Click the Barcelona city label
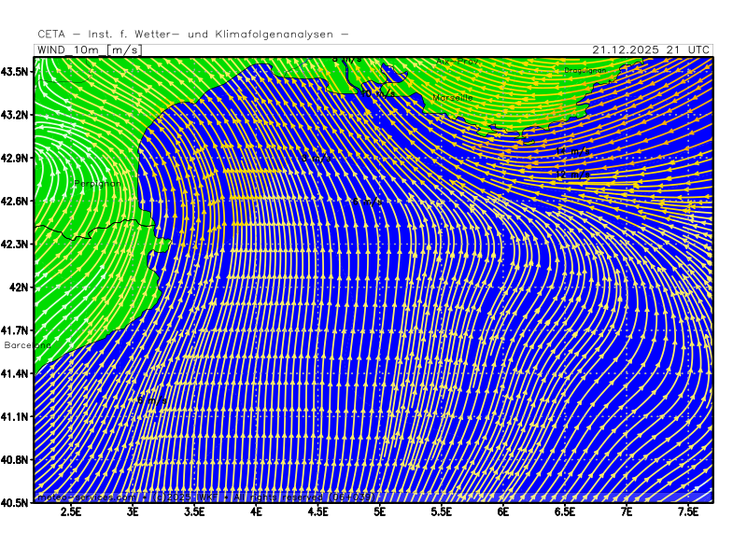Screen dimensions: 747x560 [26, 344]
